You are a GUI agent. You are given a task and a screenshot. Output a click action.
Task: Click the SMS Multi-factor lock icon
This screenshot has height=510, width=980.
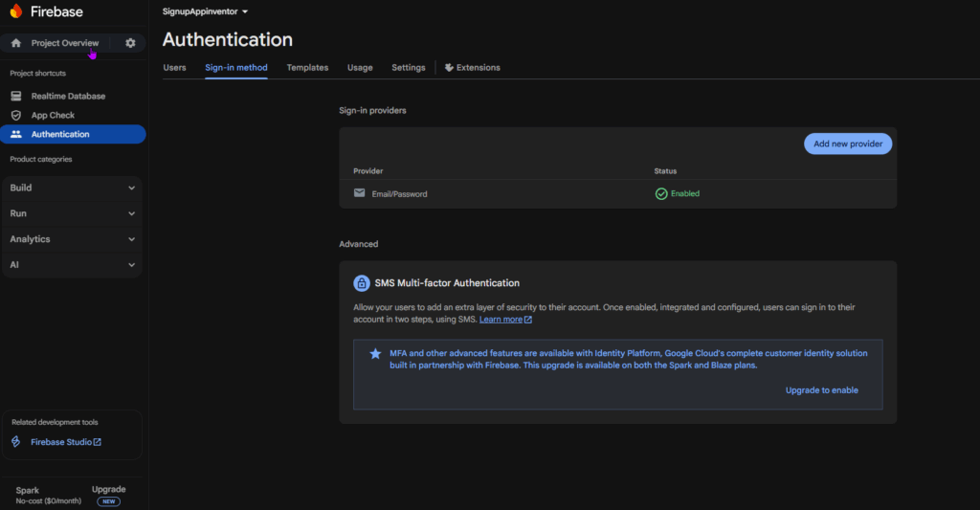pyautogui.click(x=362, y=283)
